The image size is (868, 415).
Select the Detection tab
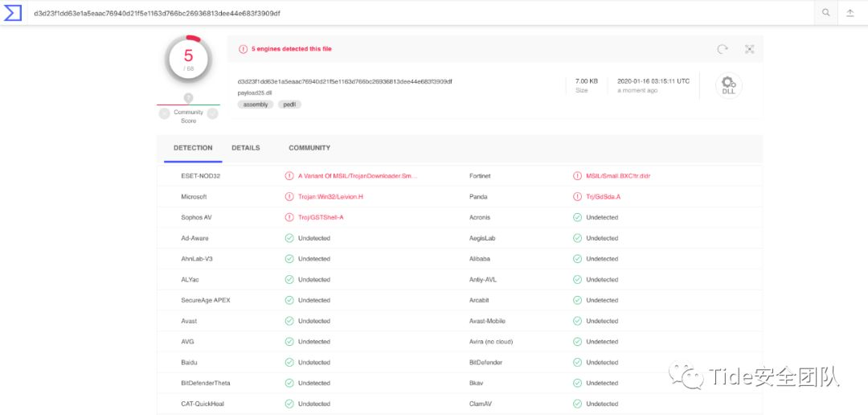193,148
